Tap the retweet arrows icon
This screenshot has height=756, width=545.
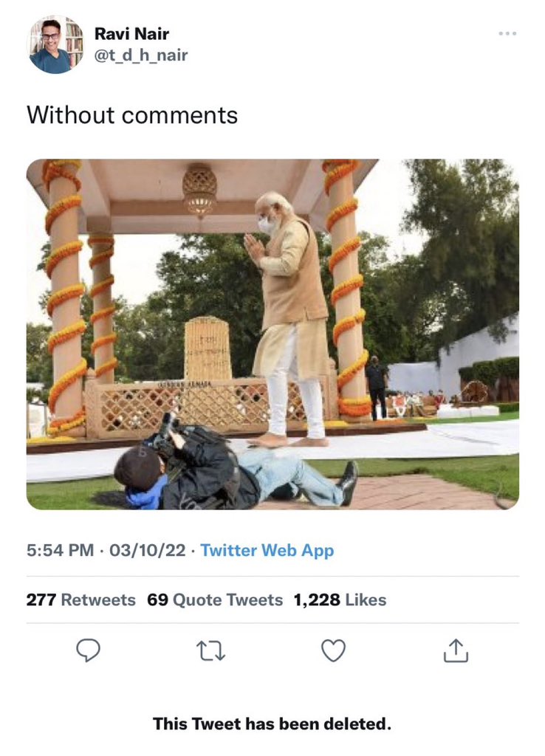(210, 650)
